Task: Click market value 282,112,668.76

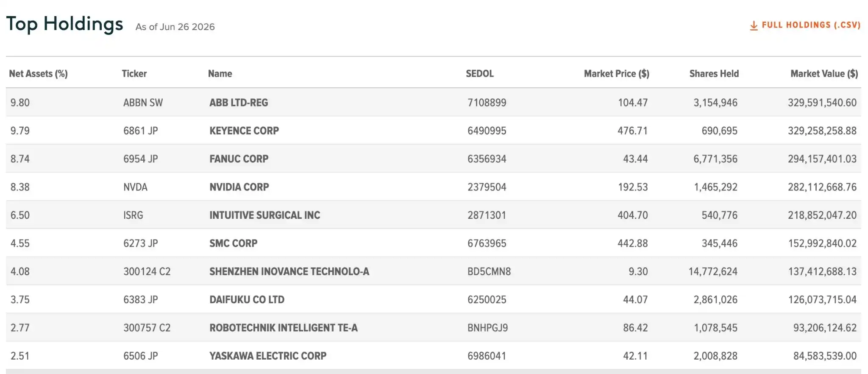Action: pos(822,187)
